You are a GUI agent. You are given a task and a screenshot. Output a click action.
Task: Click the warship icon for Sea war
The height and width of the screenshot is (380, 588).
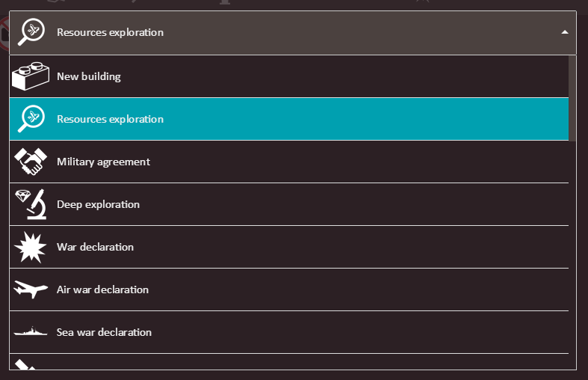point(31,332)
